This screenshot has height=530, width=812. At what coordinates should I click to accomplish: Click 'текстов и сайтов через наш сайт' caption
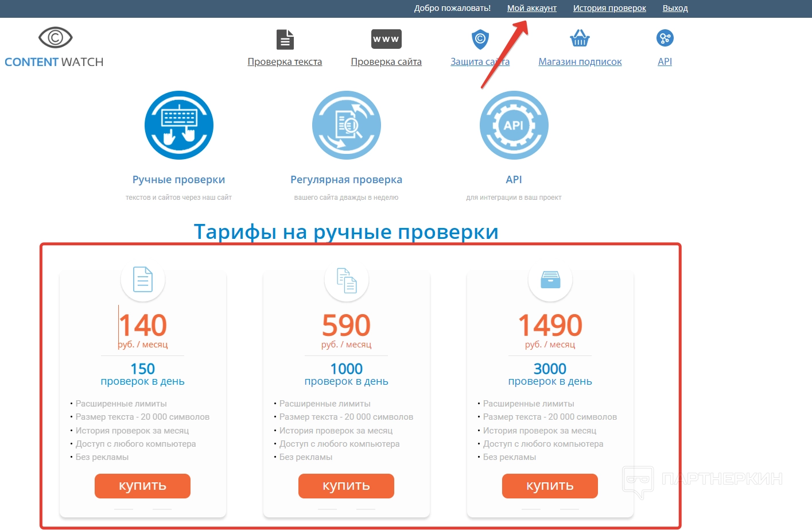(x=179, y=198)
